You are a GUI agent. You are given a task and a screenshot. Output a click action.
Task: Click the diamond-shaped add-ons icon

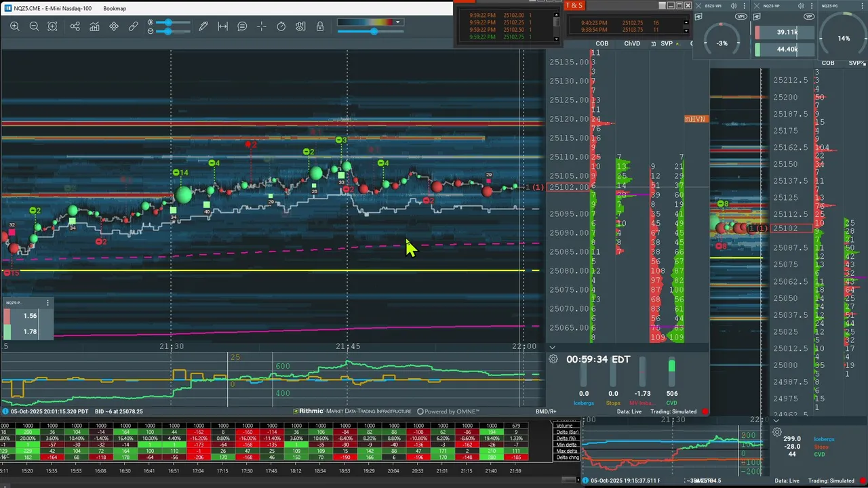[x=114, y=26]
